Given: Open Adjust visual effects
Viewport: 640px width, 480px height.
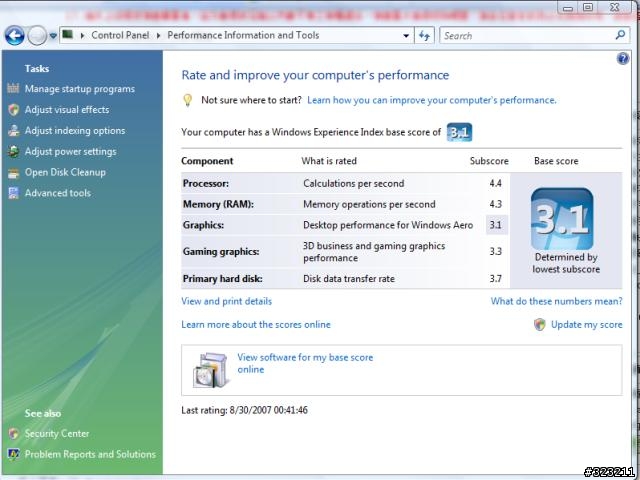Looking at the screenshot, I should click(x=67, y=110).
